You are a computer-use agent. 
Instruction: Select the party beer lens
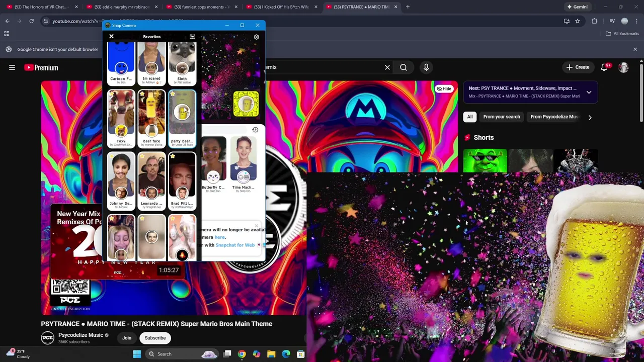182,119
